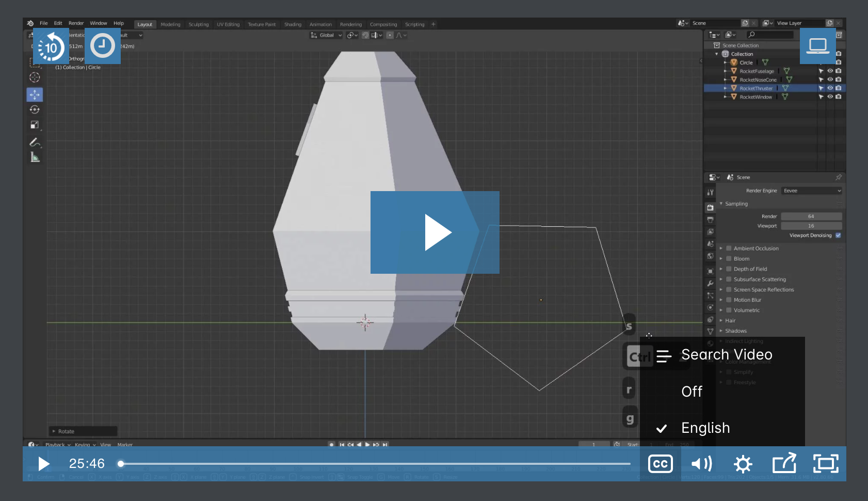The image size is (868, 501).
Task: Select the Move tool in Blender
Action: click(35, 95)
